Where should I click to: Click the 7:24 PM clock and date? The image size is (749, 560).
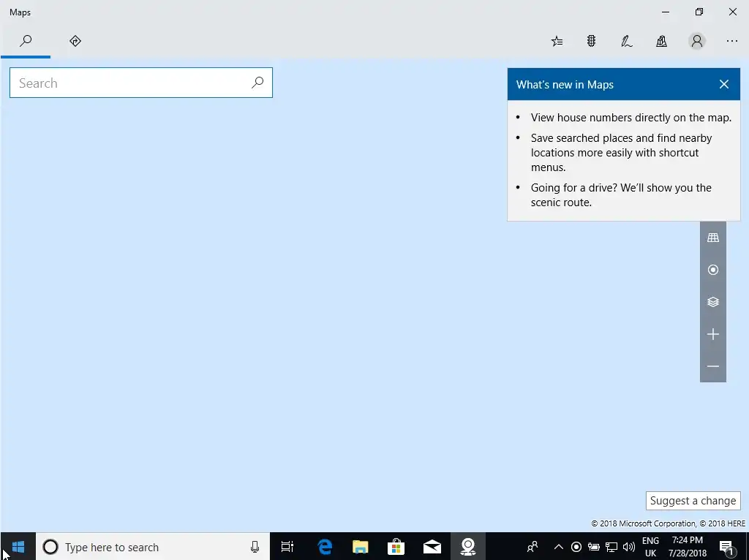(x=687, y=547)
